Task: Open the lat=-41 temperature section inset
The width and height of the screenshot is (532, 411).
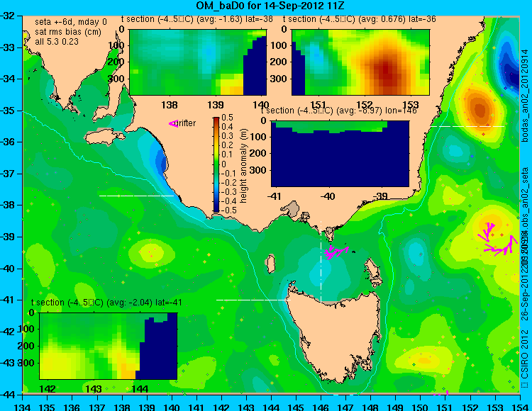Action: coord(109,346)
